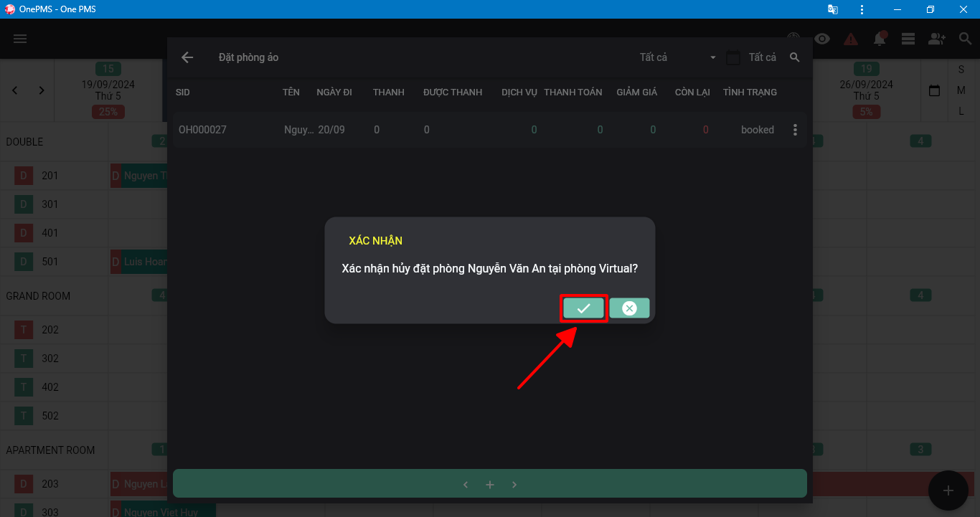The width and height of the screenshot is (980, 517).
Task: Click the 25% occupancy badge
Action: (108, 112)
